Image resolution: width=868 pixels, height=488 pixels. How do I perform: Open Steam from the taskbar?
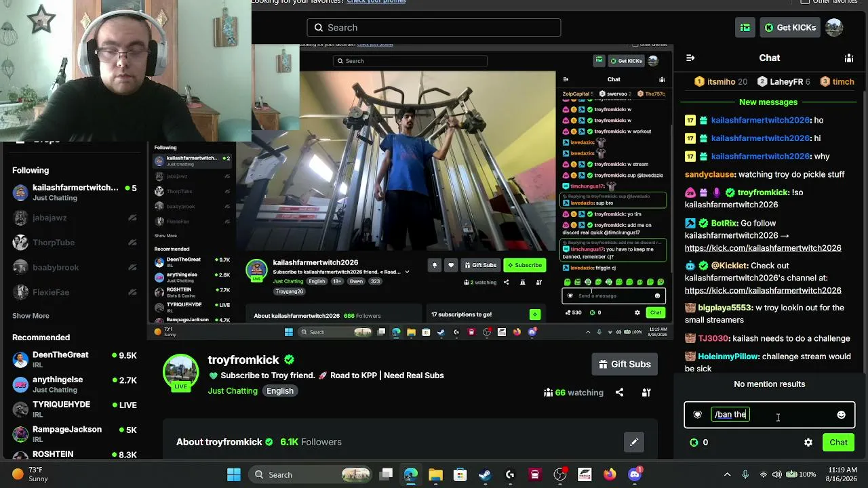(x=485, y=474)
